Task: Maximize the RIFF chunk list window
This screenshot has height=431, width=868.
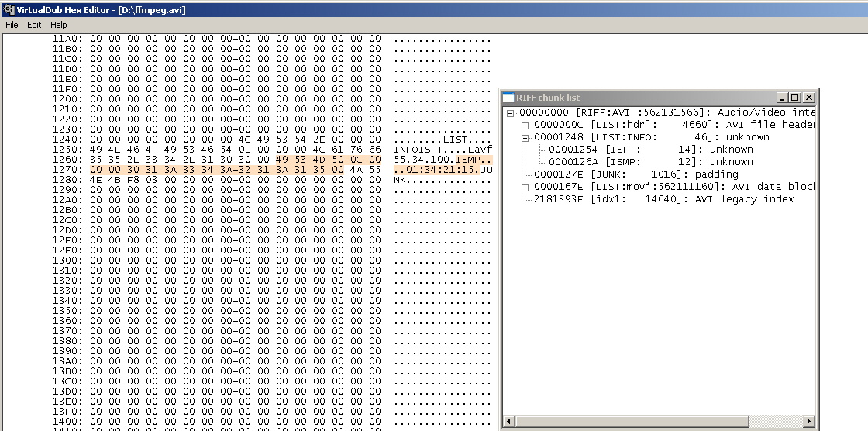Action: click(795, 98)
